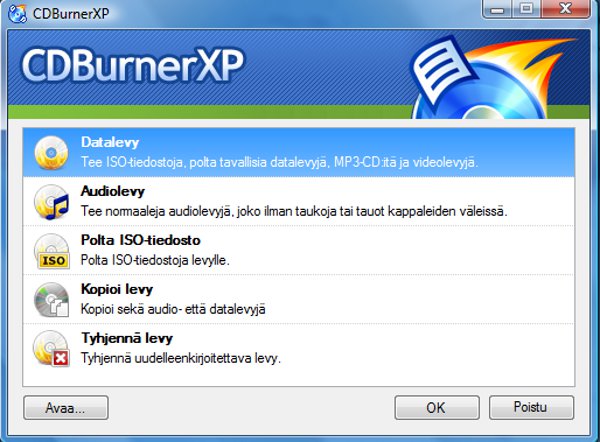
Task: Click the CDBurnerXP title bar app icon
Action: pos(17,13)
